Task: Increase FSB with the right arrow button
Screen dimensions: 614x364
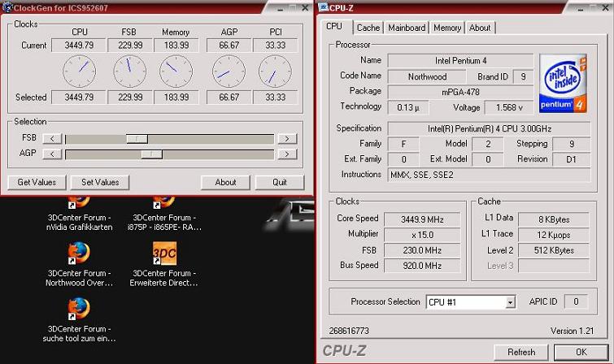Action: click(287, 139)
